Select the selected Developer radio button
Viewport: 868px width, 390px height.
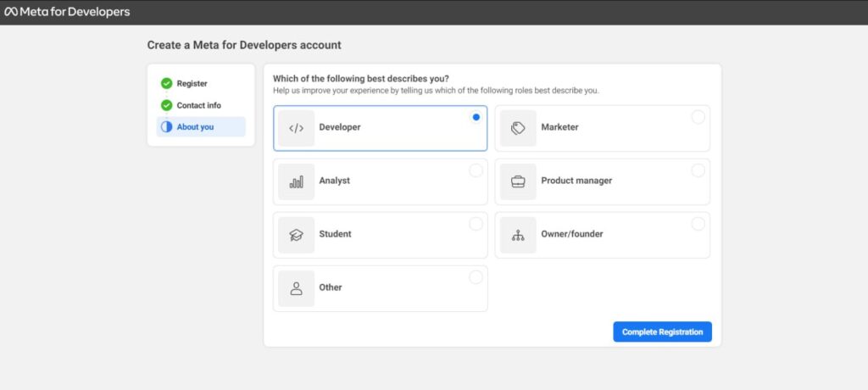click(x=476, y=117)
